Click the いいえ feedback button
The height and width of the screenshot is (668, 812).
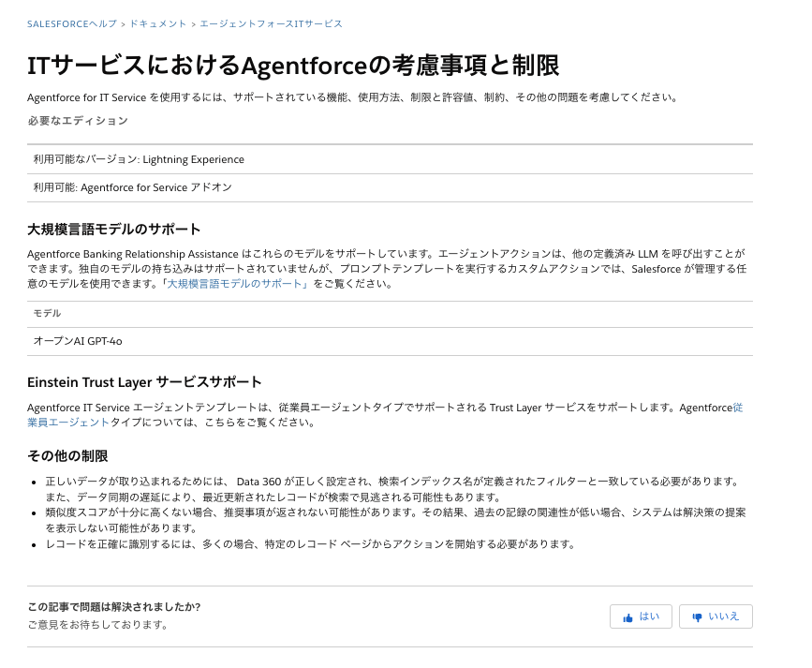[x=716, y=616]
